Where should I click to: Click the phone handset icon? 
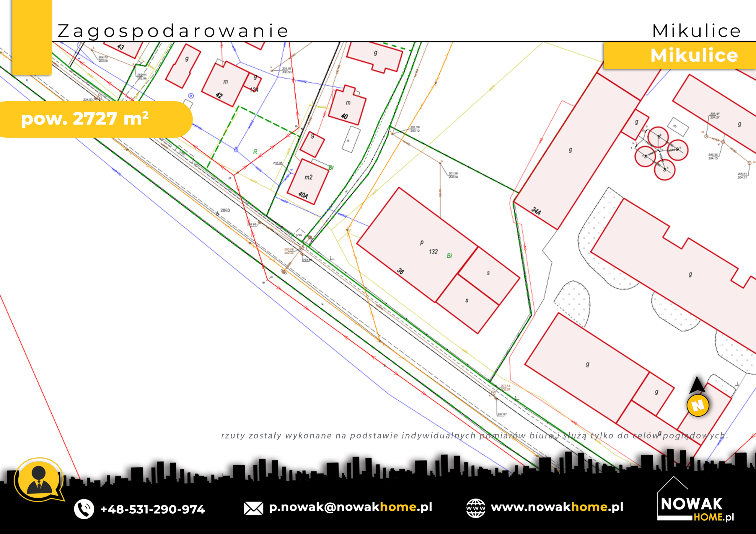click(x=84, y=509)
